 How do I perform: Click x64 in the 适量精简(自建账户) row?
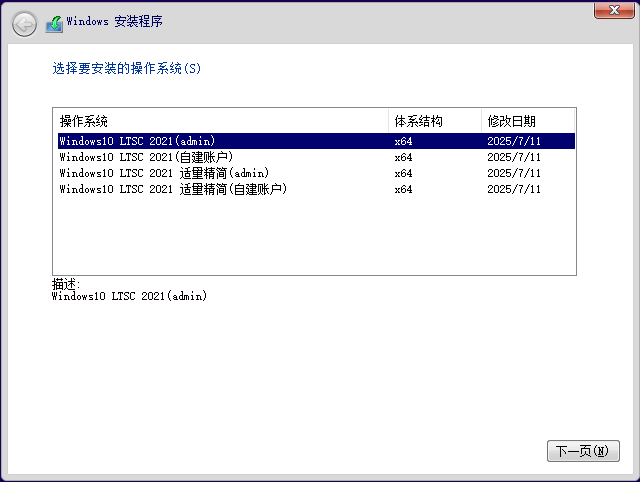(x=403, y=189)
